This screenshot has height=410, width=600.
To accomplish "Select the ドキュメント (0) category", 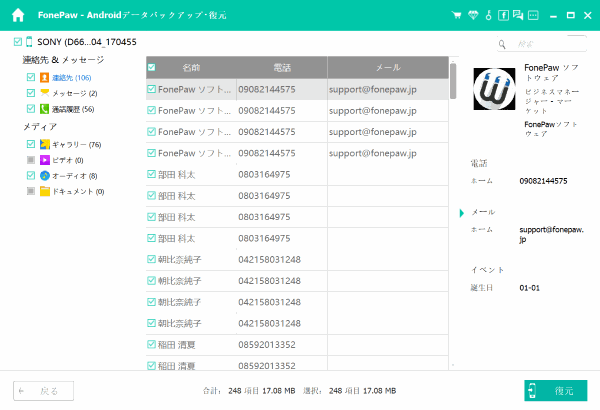I will pos(78,191).
